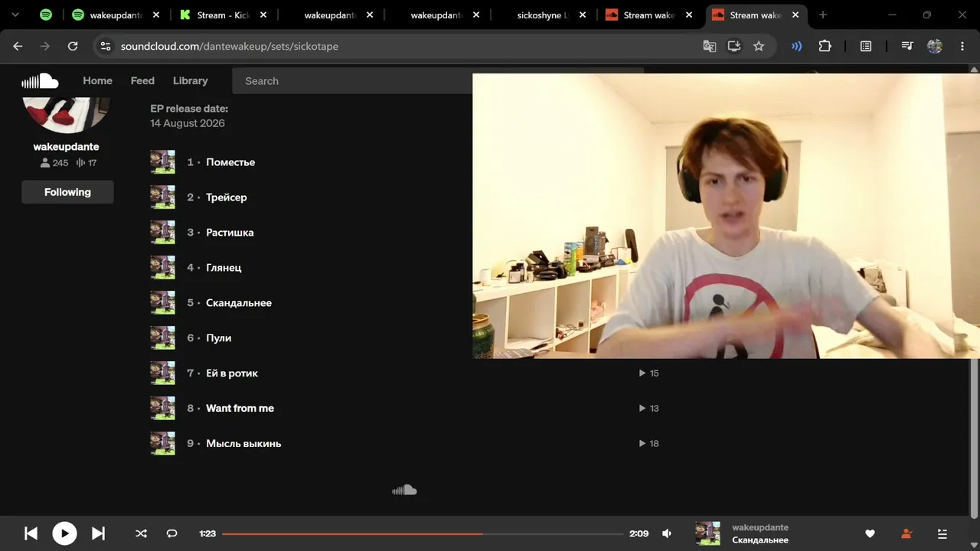Image resolution: width=980 pixels, height=551 pixels.
Task: Open Скандальнее title in player bar
Action: click(x=760, y=540)
